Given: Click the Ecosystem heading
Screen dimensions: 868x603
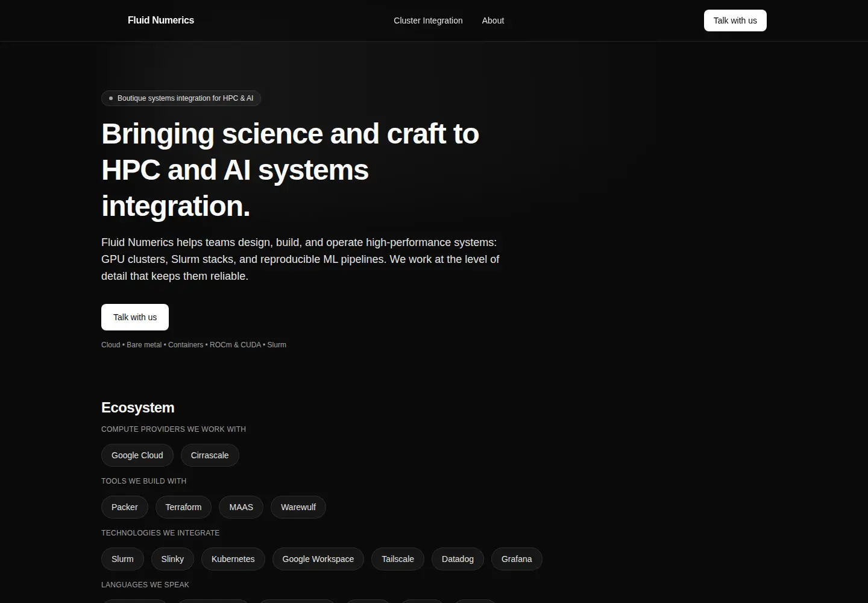Looking at the screenshot, I should point(138,408).
